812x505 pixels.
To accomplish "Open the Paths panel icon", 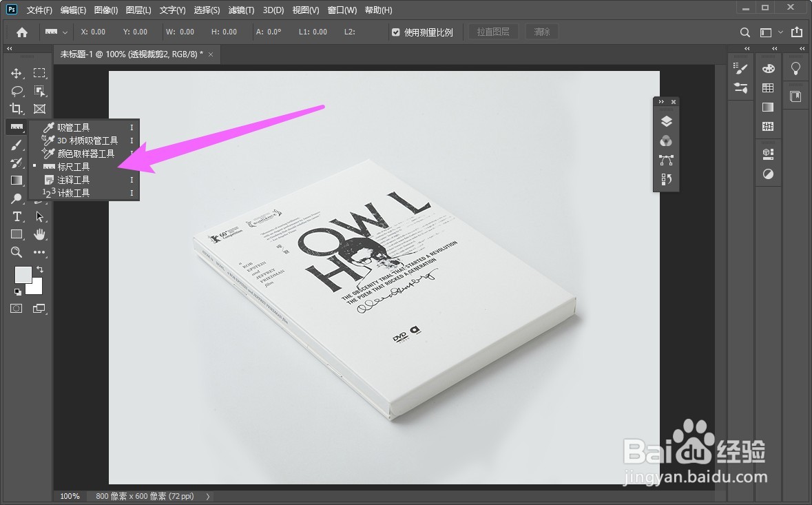I will tap(667, 160).
